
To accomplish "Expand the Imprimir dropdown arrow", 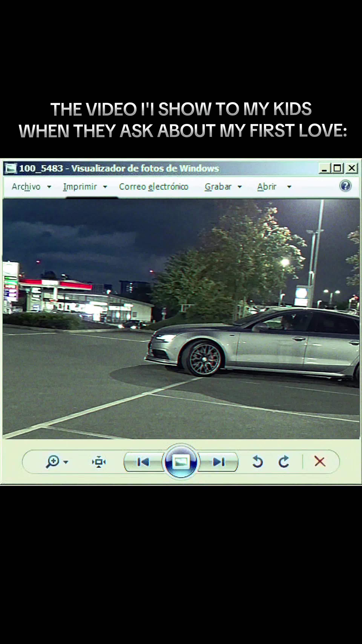I will coord(105,187).
